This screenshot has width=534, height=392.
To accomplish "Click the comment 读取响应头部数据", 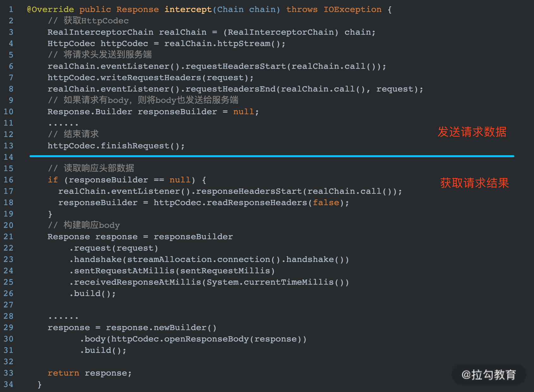I will [x=91, y=168].
